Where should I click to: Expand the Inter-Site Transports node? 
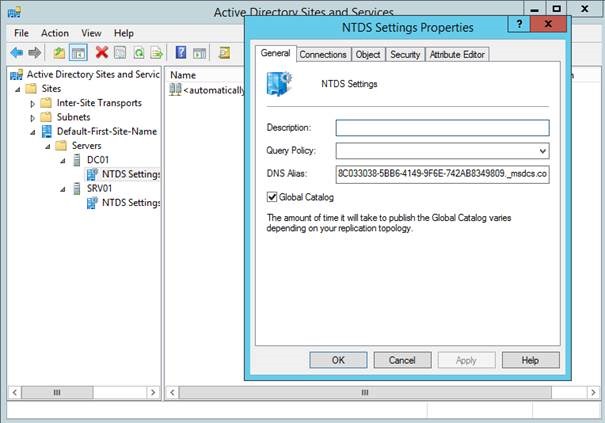point(32,104)
